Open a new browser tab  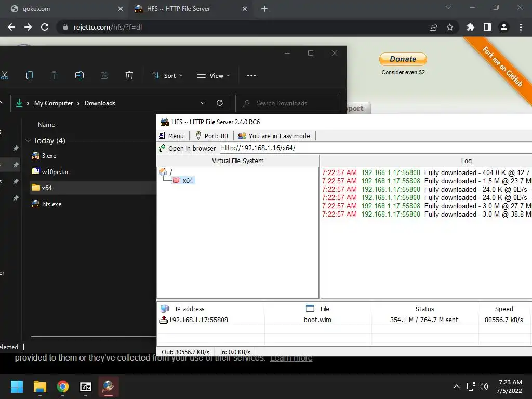click(x=264, y=9)
